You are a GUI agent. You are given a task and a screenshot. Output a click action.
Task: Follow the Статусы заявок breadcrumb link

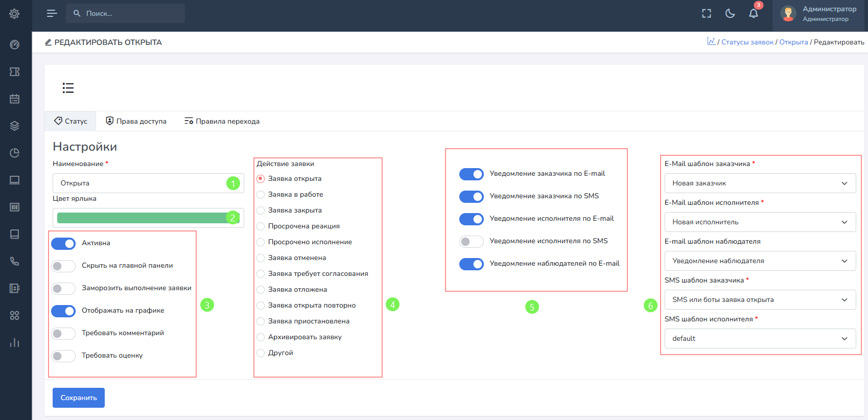[x=747, y=42]
